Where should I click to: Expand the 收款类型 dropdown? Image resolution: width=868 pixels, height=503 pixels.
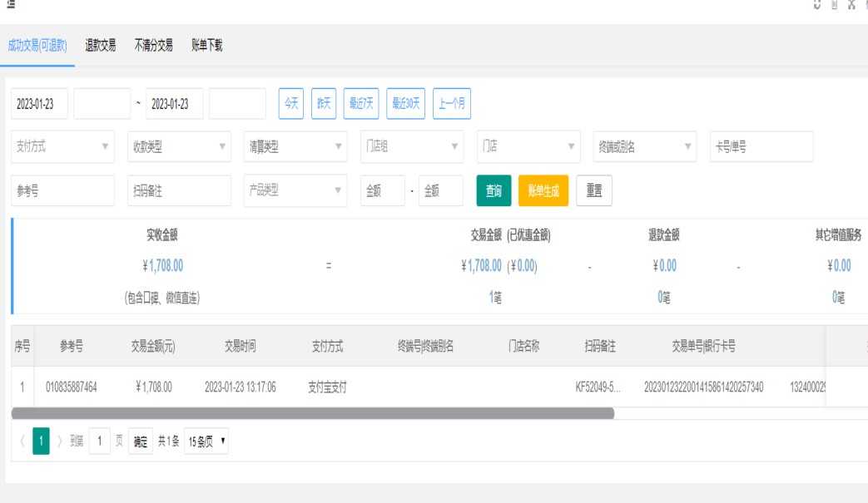(179, 146)
